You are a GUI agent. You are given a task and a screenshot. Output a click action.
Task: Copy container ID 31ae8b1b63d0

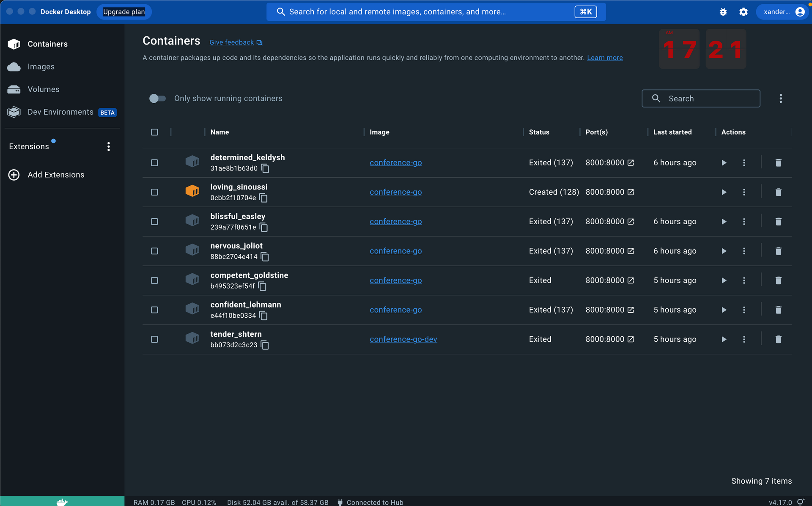pyautogui.click(x=265, y=169)
